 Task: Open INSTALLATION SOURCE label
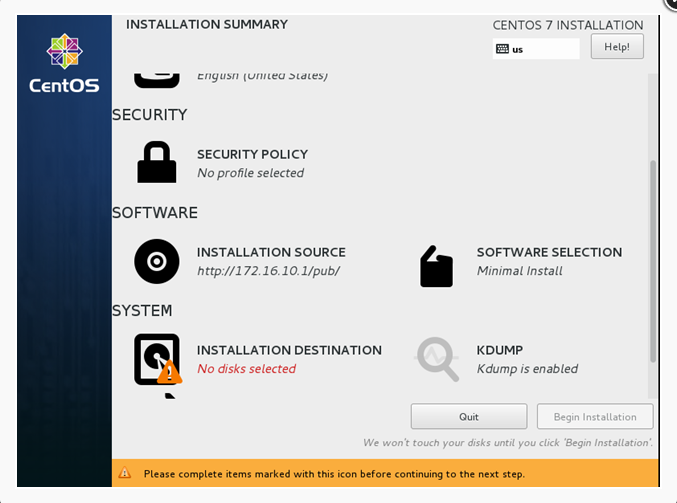pyautogui.click(x=271, y=252)
